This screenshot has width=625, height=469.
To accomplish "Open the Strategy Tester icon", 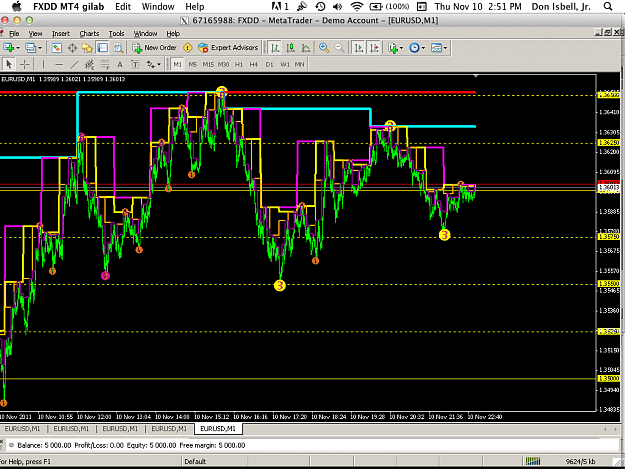I will (118, 48).
